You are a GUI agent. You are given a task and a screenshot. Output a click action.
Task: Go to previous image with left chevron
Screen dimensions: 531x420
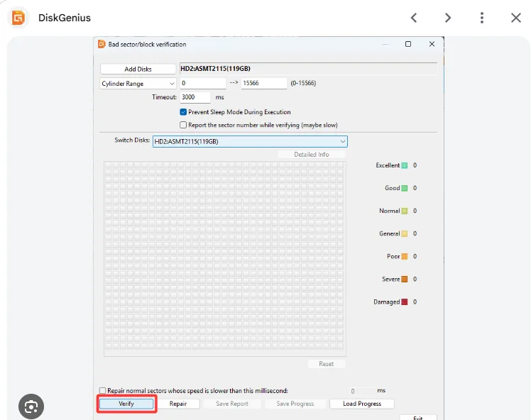[414, 18]
